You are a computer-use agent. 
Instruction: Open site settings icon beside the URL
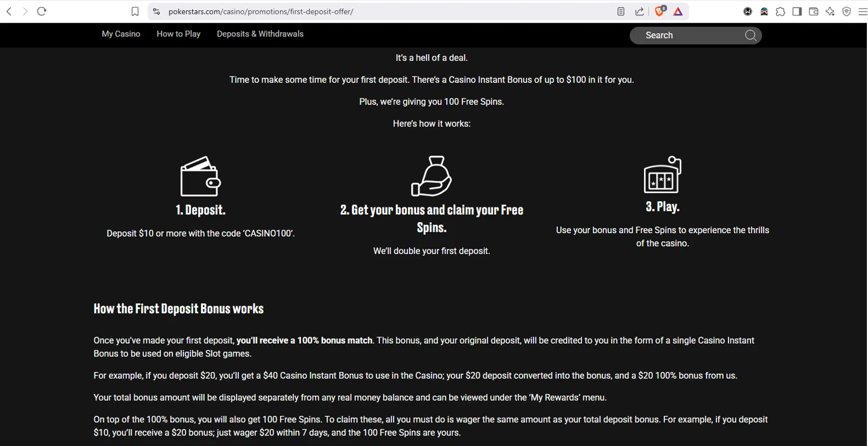(156, 12)
